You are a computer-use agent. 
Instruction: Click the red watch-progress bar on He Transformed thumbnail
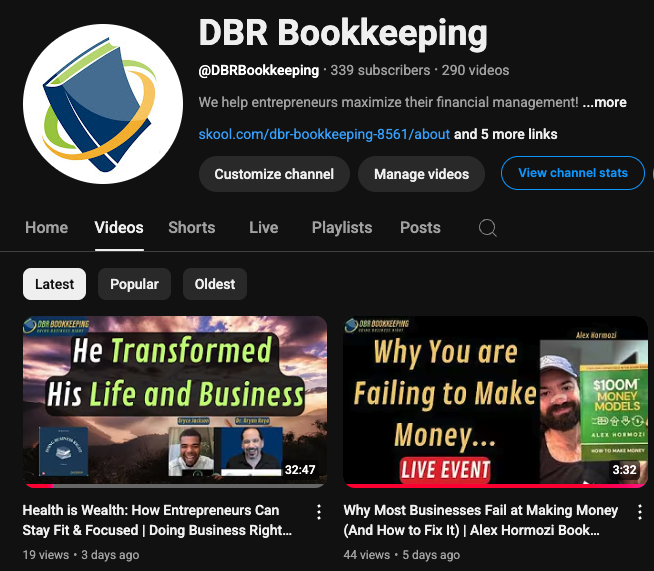38,485
